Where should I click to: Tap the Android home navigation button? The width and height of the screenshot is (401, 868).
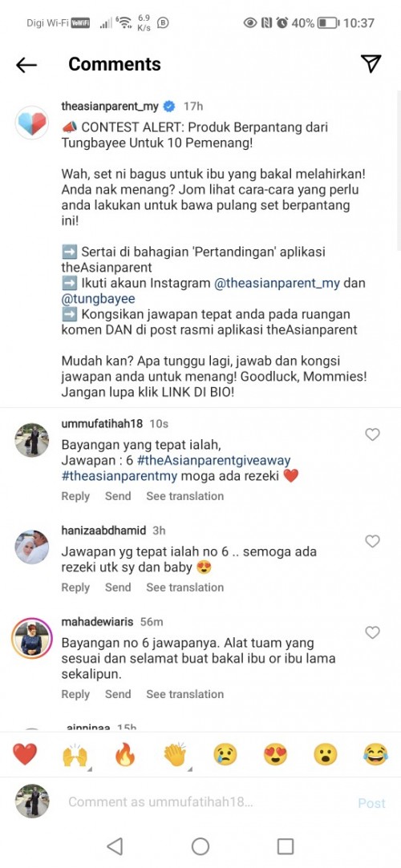200,846
